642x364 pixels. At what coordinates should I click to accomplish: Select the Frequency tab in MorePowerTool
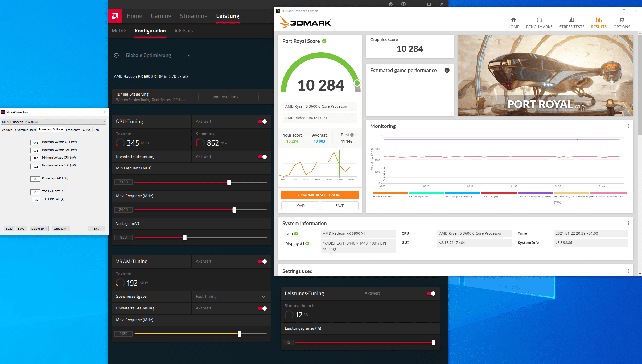pos(73,130)
